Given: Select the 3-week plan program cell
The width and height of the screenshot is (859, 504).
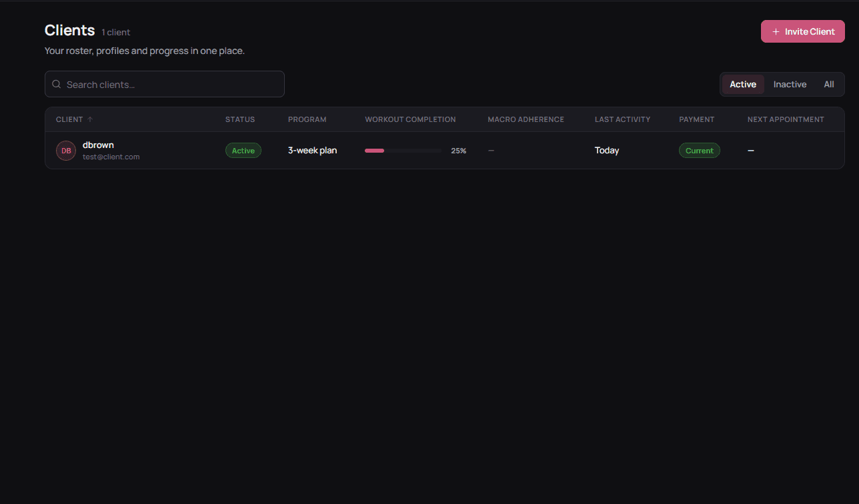Looking at the screenshot, I should pos(313,151).
